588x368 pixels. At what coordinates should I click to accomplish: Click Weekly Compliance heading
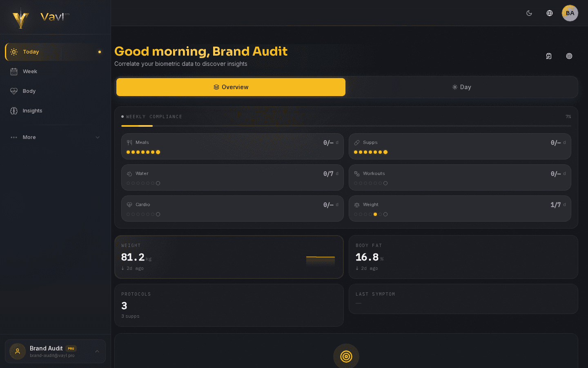point(154,117)
